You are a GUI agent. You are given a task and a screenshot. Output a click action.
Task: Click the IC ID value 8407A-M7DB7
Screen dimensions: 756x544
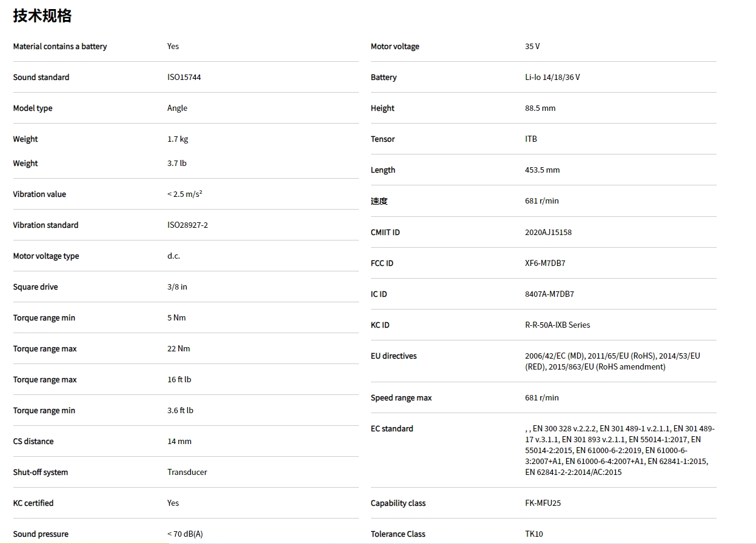click(549, 294)
